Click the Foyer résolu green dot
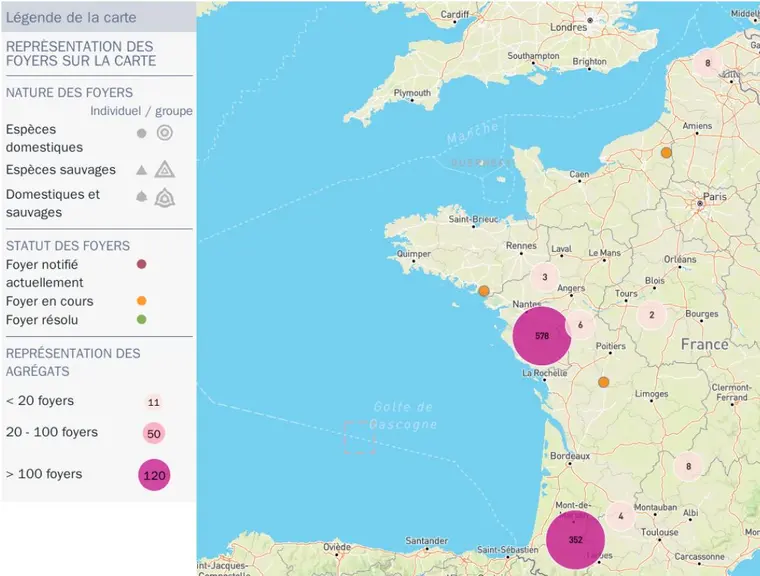 pos(142,320)
